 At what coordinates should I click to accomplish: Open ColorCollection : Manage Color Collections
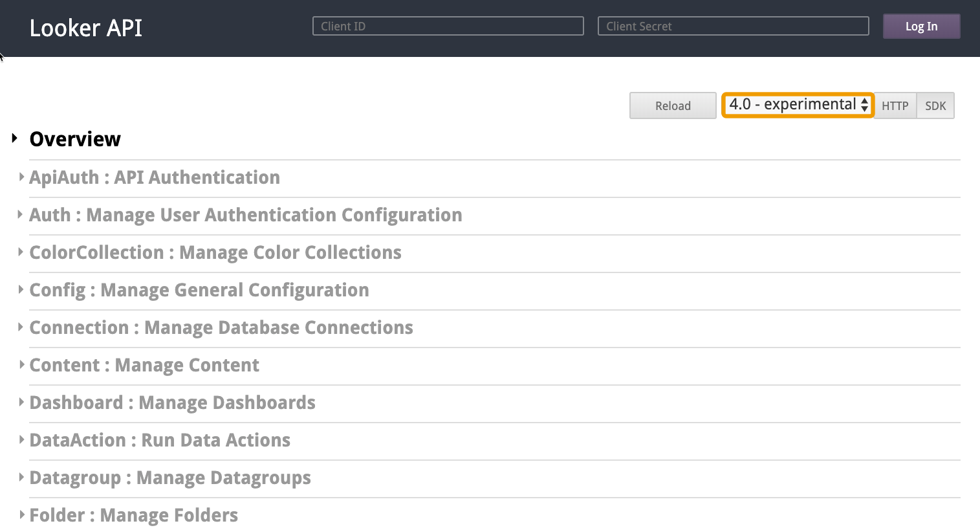pyautogui.click(x=215, y=252)
